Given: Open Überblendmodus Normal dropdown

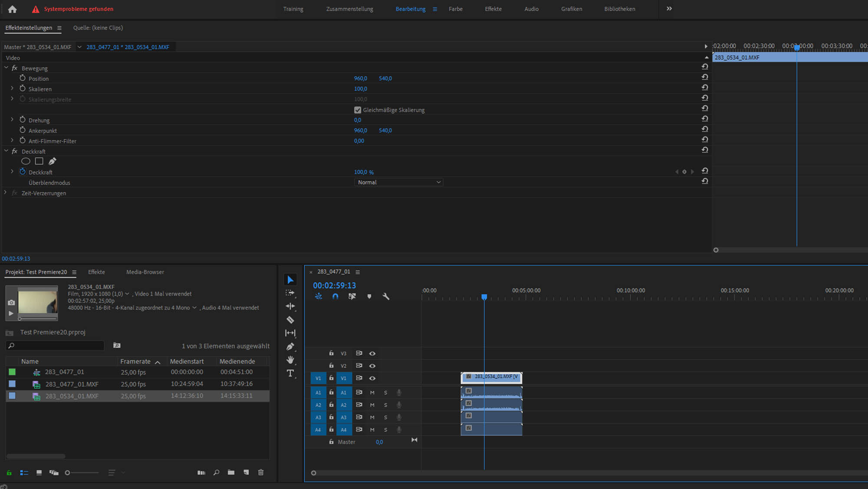Looking at the screenshot, I should click(398, 183).
